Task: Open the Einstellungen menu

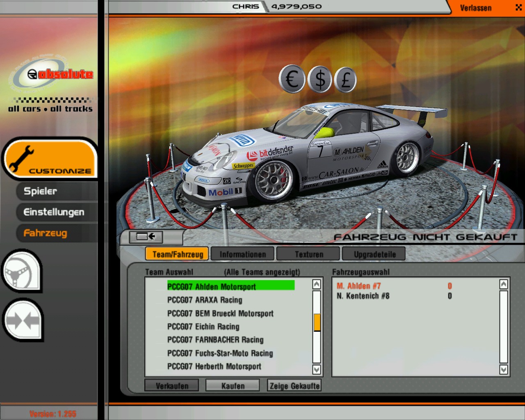Action: [54, 212]
